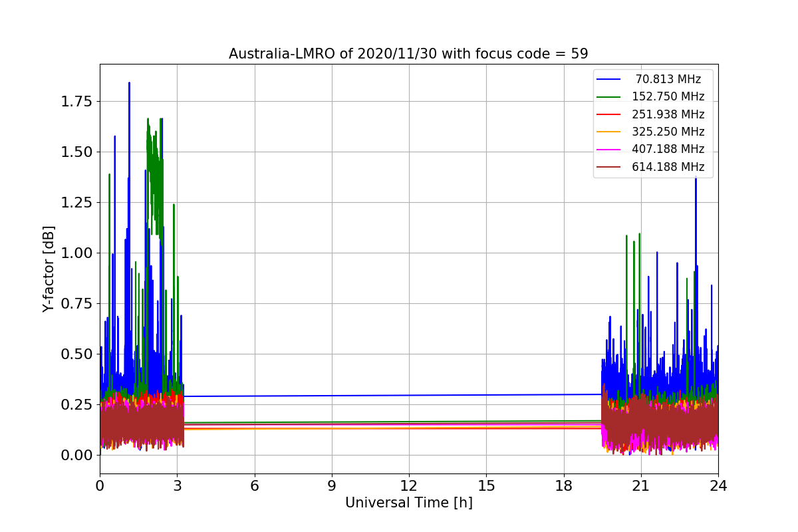
Task: Click the 0.50 y-axis tick label
Action: pyautogui.click(x=78, y=354)
